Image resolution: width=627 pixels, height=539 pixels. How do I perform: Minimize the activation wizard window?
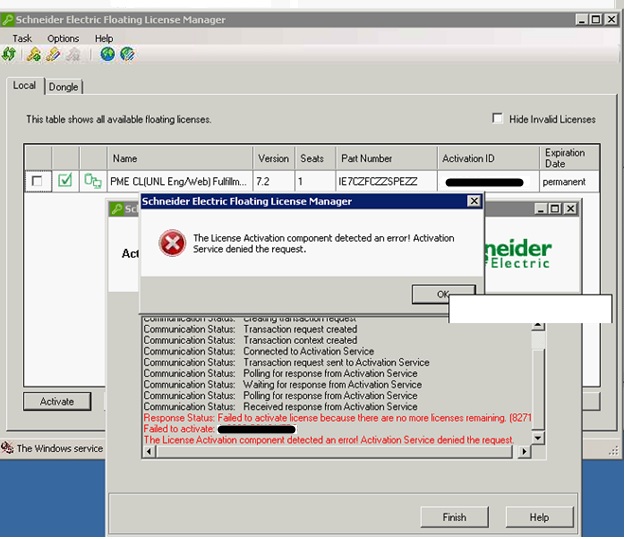pyautogui.click(x=541, y=209)
